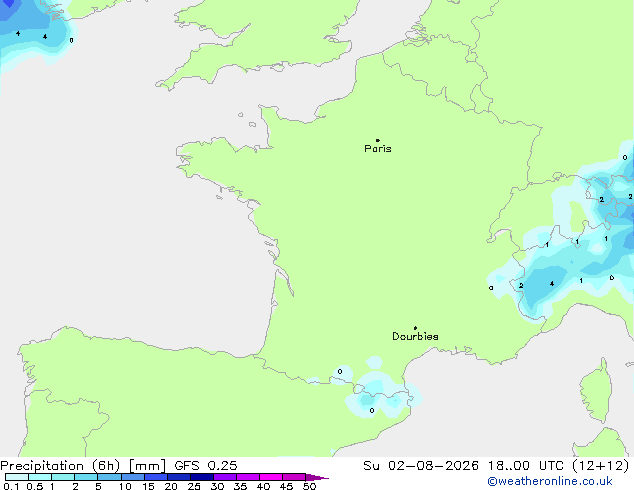Viewport: 634px width, 490px height.
Task: Pick the 5–10 mm legend swatch
Action: [109, 477]
